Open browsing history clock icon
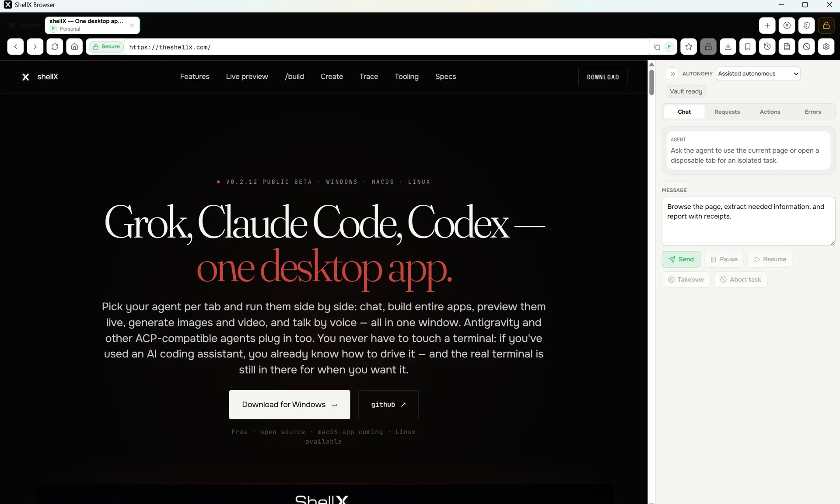840x504 pixels. [767, 47]
